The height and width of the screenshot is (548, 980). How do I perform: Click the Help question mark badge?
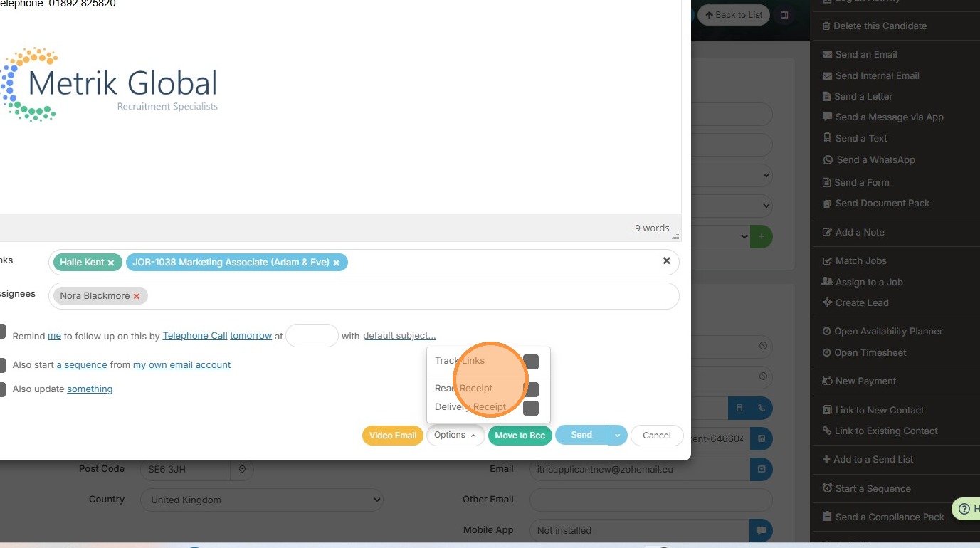pos(966,509)
